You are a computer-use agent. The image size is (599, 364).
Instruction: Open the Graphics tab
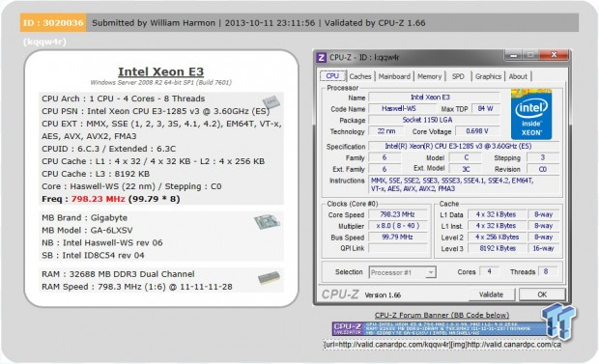tap(488, 76)
